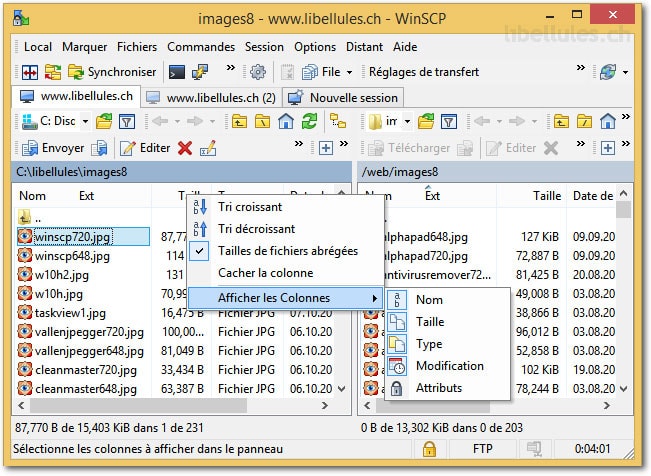Toggle the Attributs column in submenu

pyautogui.click(x=448, y=388)
